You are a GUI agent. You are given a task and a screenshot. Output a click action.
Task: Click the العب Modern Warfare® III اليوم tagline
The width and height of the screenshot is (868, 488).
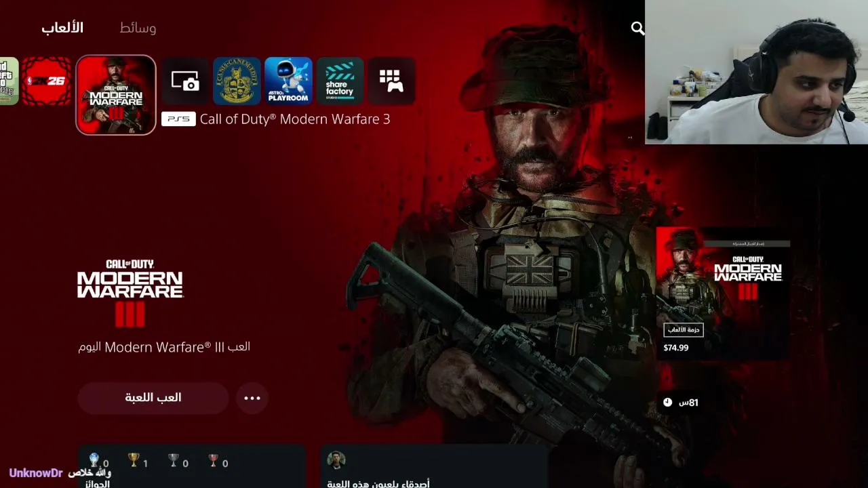[x=164, y=347]
